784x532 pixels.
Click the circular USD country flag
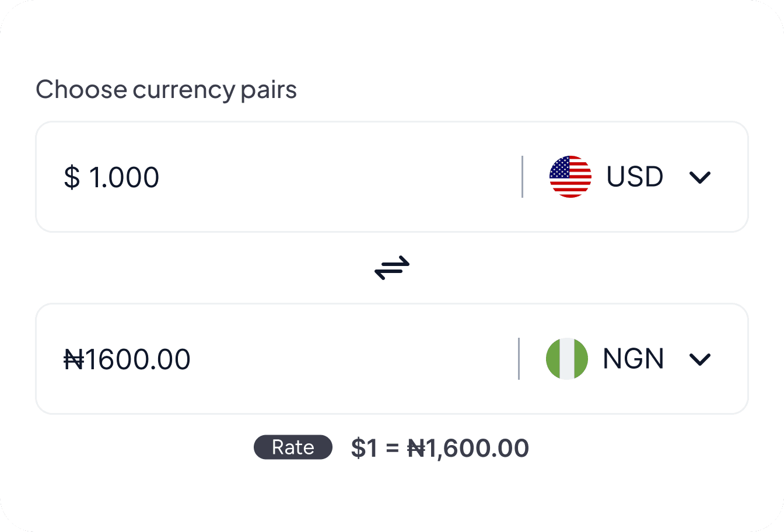pos(570,177)
